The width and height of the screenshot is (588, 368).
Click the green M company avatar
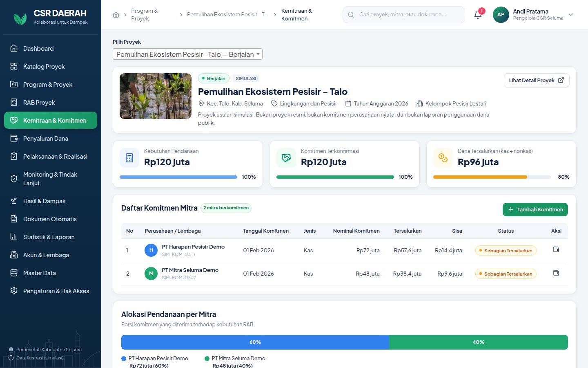[151, 273]
